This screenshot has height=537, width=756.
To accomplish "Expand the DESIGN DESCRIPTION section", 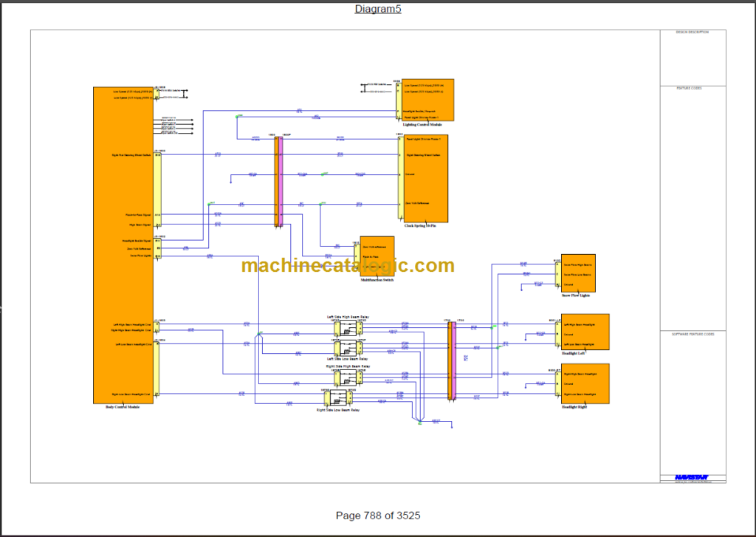I will (x=691, y=33).
